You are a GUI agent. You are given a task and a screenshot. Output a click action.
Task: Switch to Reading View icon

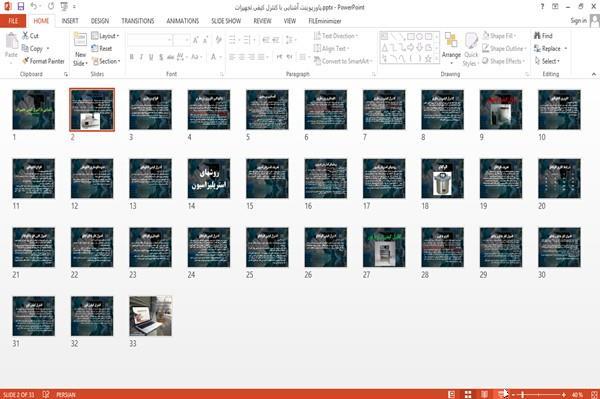(484, 394)
